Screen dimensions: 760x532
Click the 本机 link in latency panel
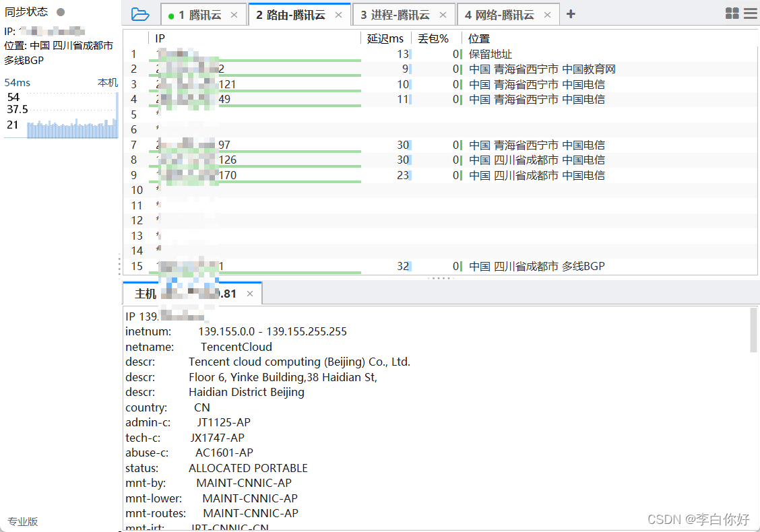tap(108, 82)
